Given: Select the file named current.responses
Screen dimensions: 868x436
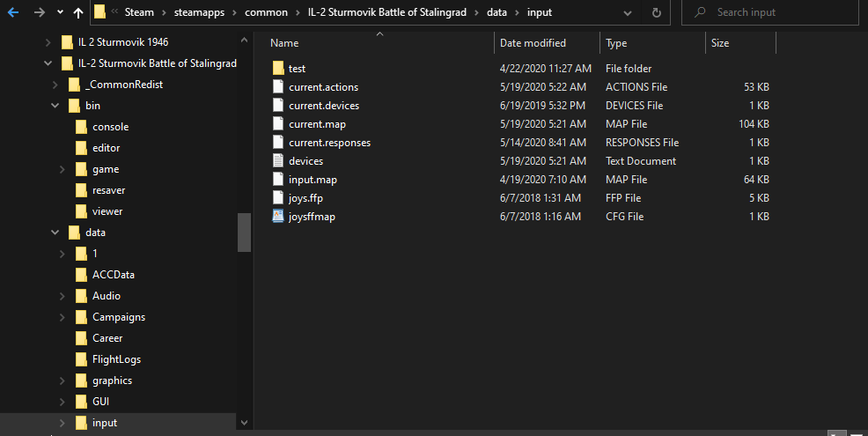Looking at the screenshot, I should [329, 143].
